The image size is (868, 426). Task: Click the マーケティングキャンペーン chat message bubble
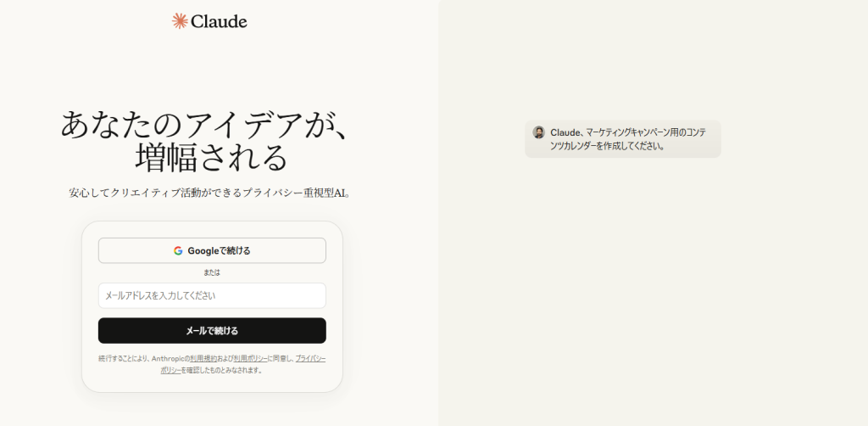(x=623, y=139)
